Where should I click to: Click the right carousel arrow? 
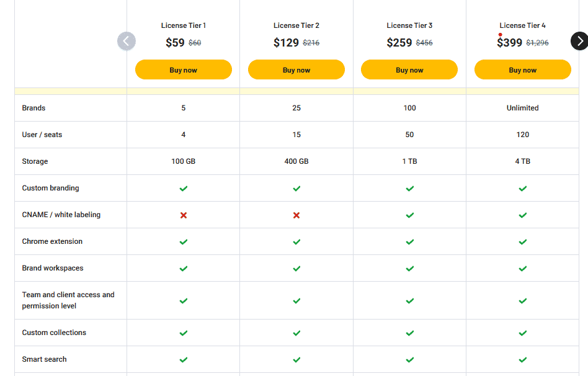point(579,41)
